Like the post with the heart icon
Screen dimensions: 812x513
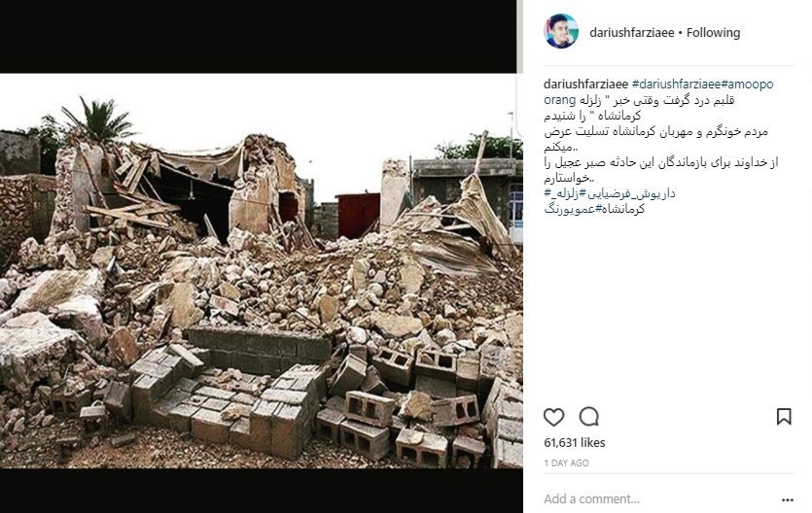[553, 417]
